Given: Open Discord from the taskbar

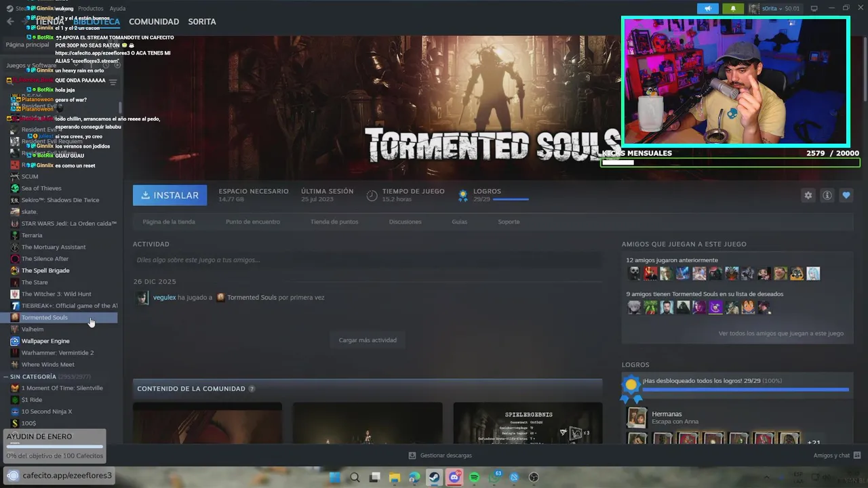Looking at the screenshot, I should tap(454, 477).
